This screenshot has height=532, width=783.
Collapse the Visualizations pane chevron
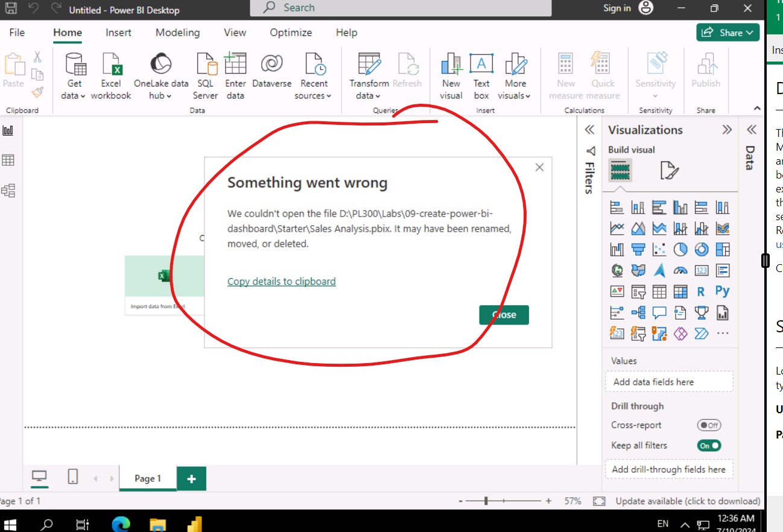point(727,130)
